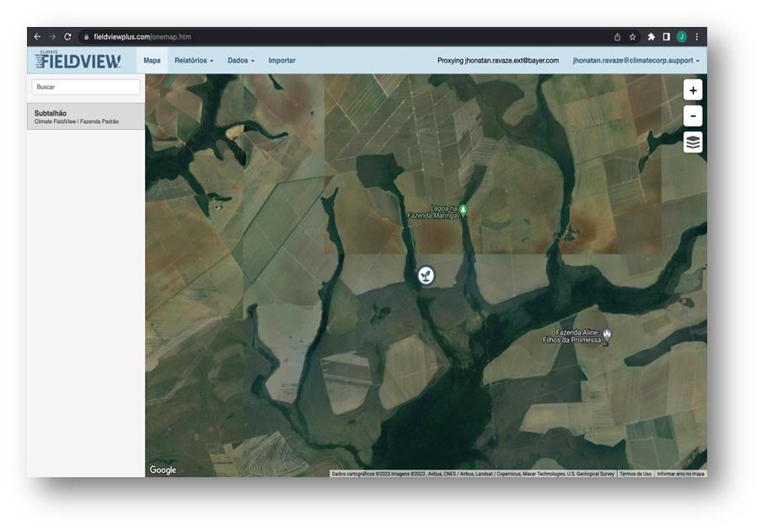
Task: Open the jhonatan.ravaze account dropdown
Action: tap(636, 61)
